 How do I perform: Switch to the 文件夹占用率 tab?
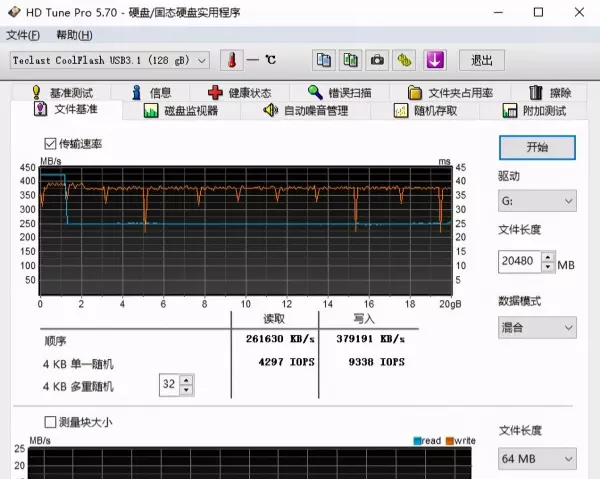click(450, 93)
